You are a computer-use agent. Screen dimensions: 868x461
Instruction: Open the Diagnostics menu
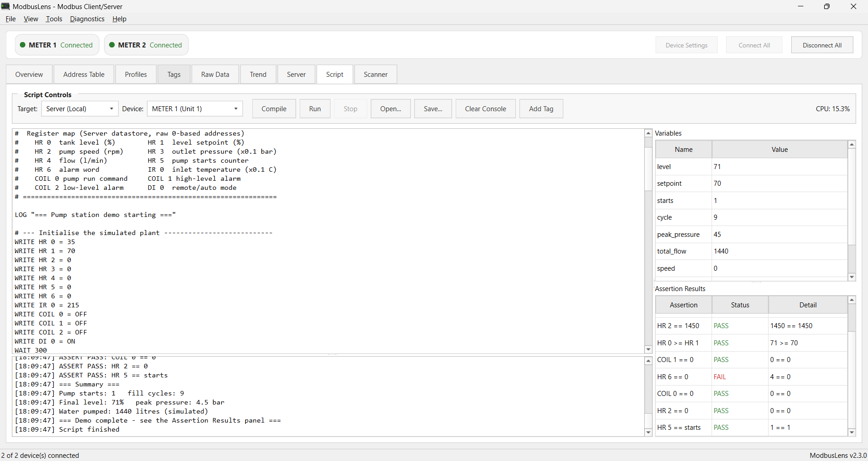pos(87,19)
